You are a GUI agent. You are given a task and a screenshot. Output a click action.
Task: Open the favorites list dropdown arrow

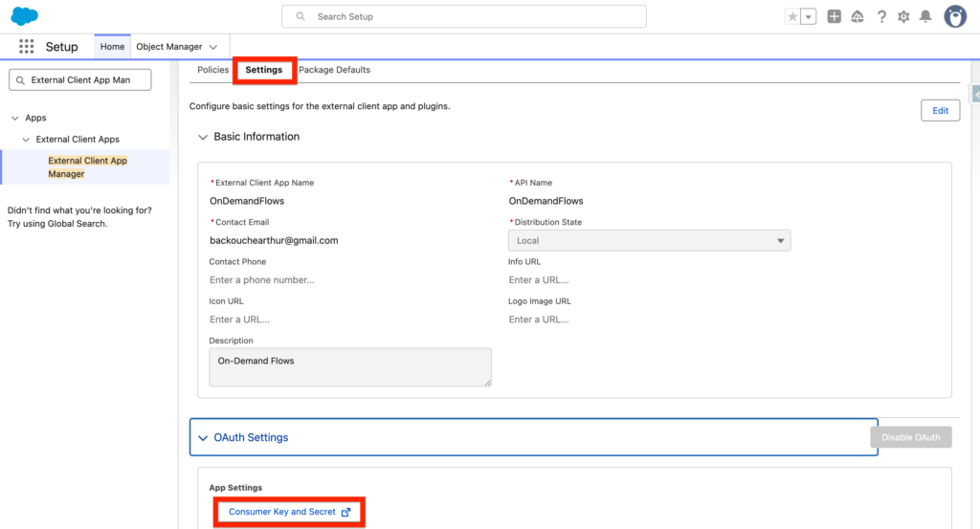(x=809, y=16)
